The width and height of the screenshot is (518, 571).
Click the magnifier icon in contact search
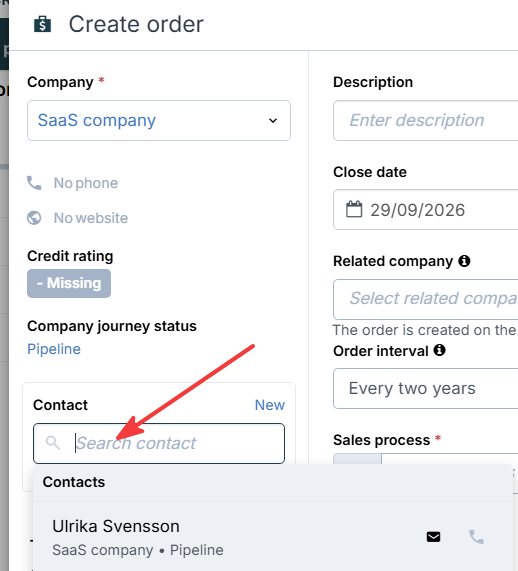[53, 443]
